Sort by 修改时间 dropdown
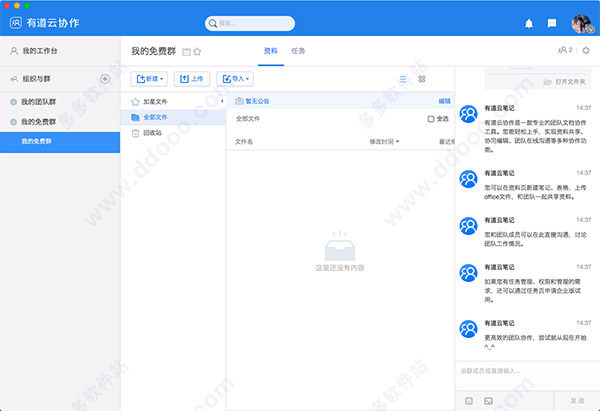Viewport: 600px width, 411px height. pyautogui.click(x=384, y=142)
